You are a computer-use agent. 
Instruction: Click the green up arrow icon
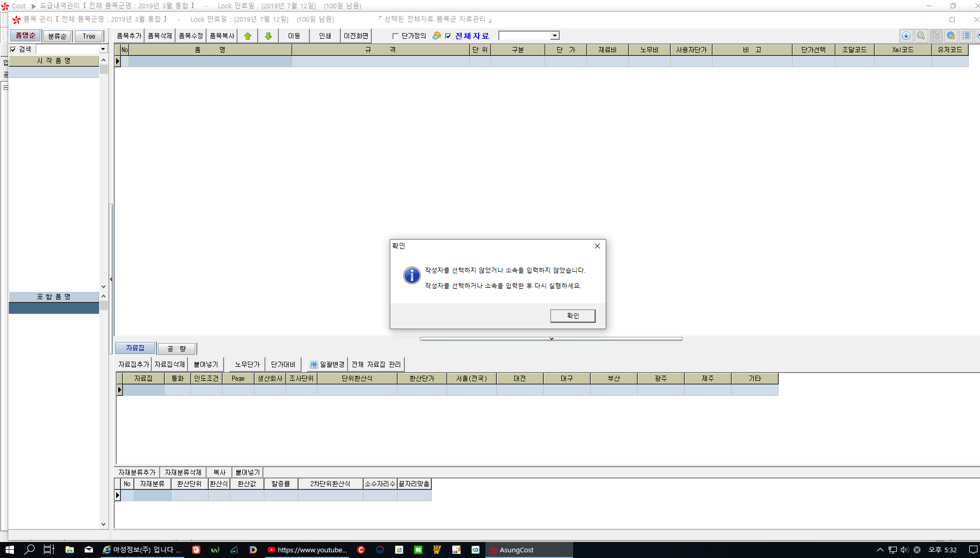pyautogui.click(x=248, y=36)
